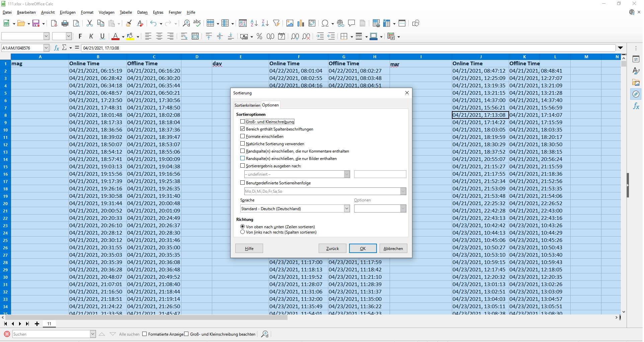This screenshot has width=644, height=342.
Task: Select Von oben nach unten radio button
Action: (243, 227)
